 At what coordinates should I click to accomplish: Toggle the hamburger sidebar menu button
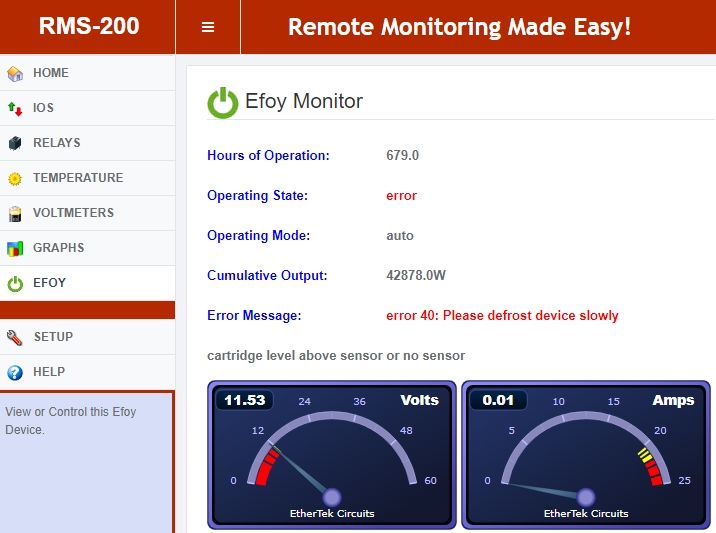pyautogui.click(x=208, y=27)
